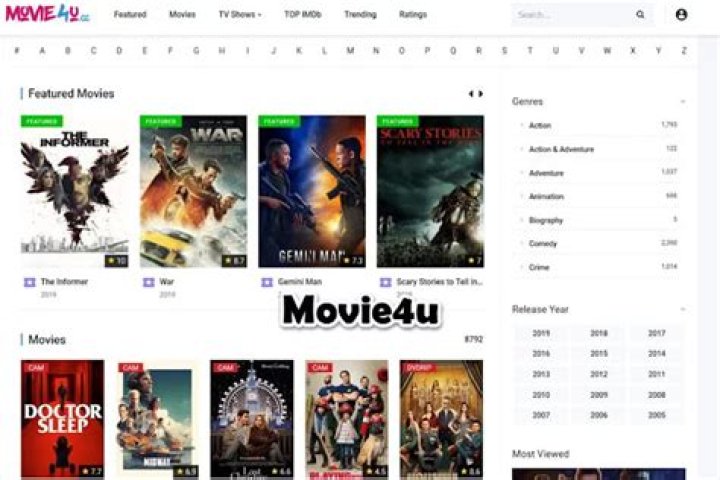
Task: Click the search magnifier icon
Action: click(640, 15)
